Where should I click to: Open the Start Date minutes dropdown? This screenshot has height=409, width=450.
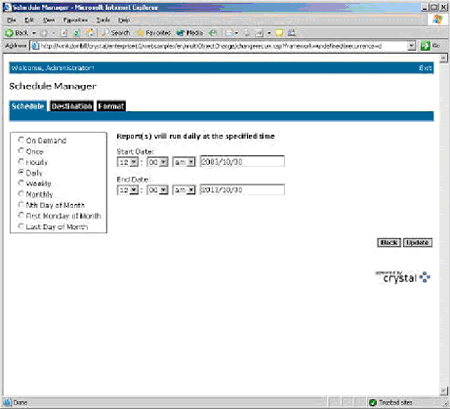(158, 162)
